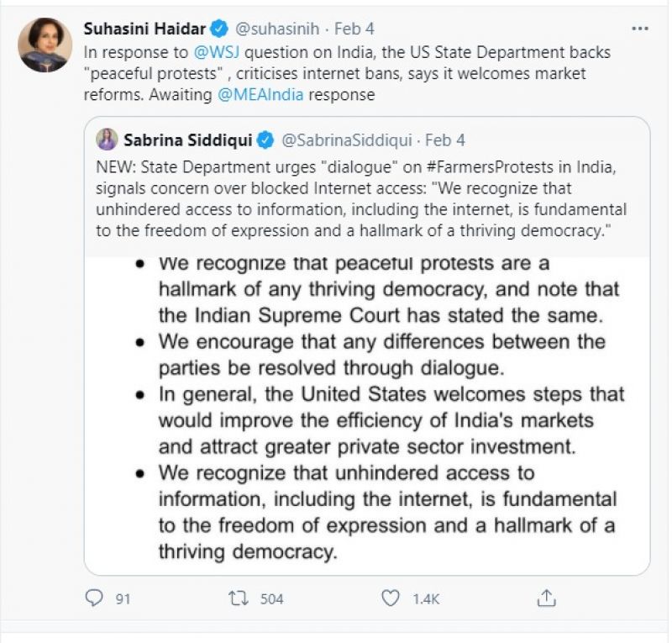The height and width of the screenshot is (643, 672).
Task: Like the tweet with the heart icon
Action: tap(391, 598)
